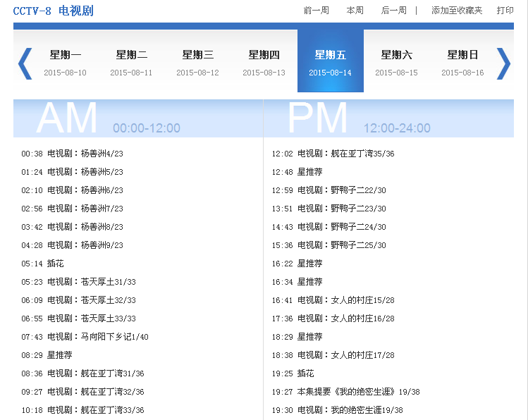This screenshot has width=528, height=420.
Task: Click the 12:02 舰在亚丁湾35/36 entry
Action: point(333,154)
